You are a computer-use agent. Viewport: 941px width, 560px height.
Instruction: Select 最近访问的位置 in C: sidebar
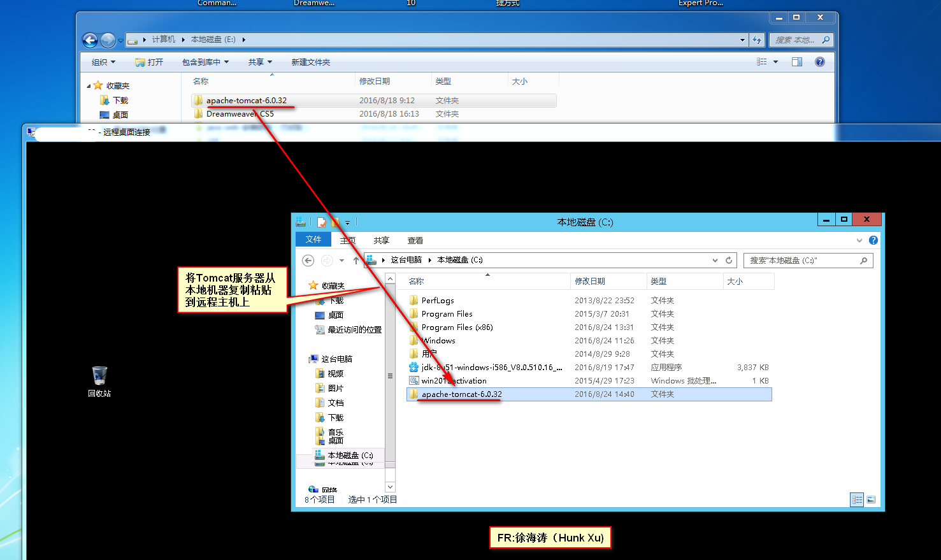pos(348,330)
